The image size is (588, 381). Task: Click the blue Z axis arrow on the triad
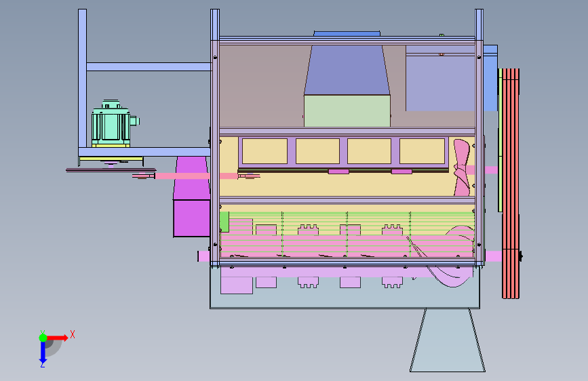43,352
